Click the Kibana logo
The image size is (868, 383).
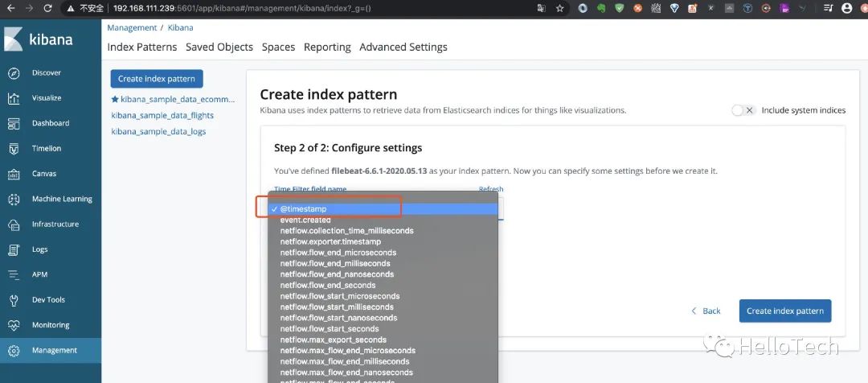pos(39,40)
